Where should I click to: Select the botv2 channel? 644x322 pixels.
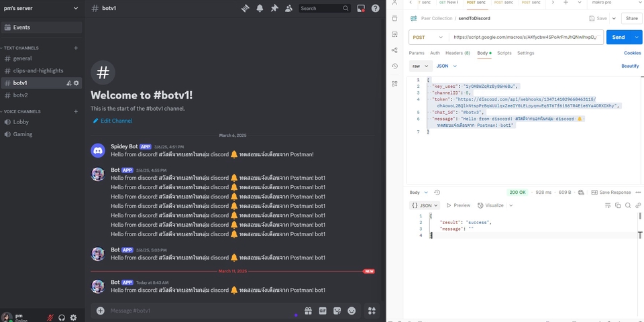click(42, 95)
